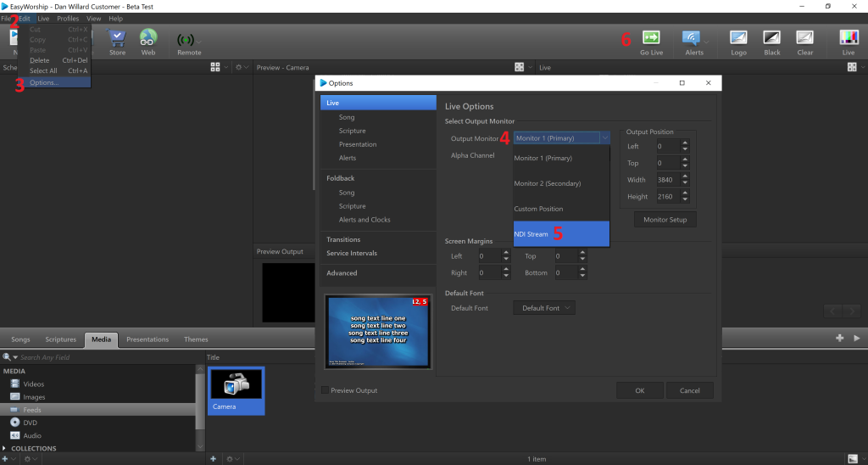This screenshot has width=868, height=465.
Task: Open the Alerts toolbar icon
Action: [x=691, y=37]
